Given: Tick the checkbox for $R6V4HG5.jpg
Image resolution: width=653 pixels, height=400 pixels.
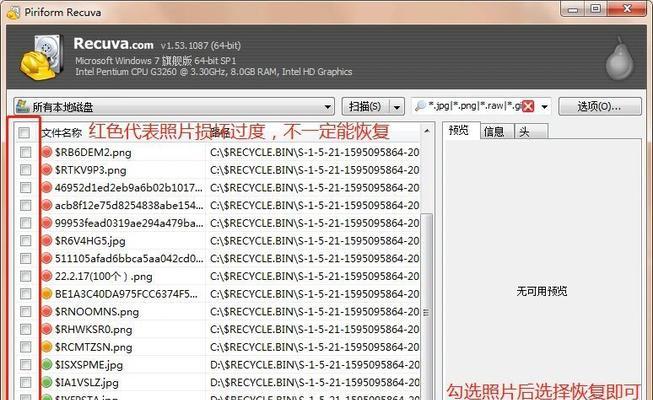Looking at the screenshot, I should pyautogui.click(x=25, y=241).
